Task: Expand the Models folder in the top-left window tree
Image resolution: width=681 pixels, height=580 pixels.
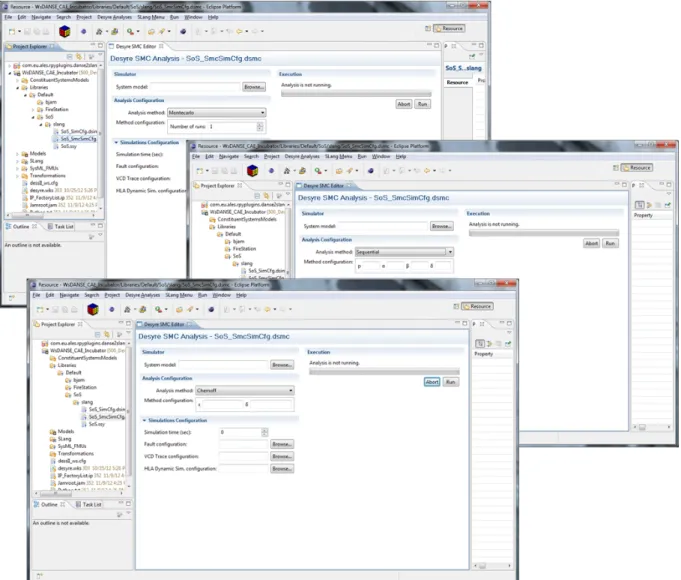Action: coord(18,154)
